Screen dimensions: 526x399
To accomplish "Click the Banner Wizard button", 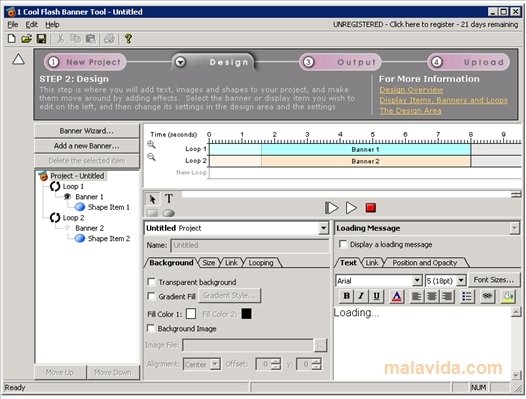I will tap(87, 131).
